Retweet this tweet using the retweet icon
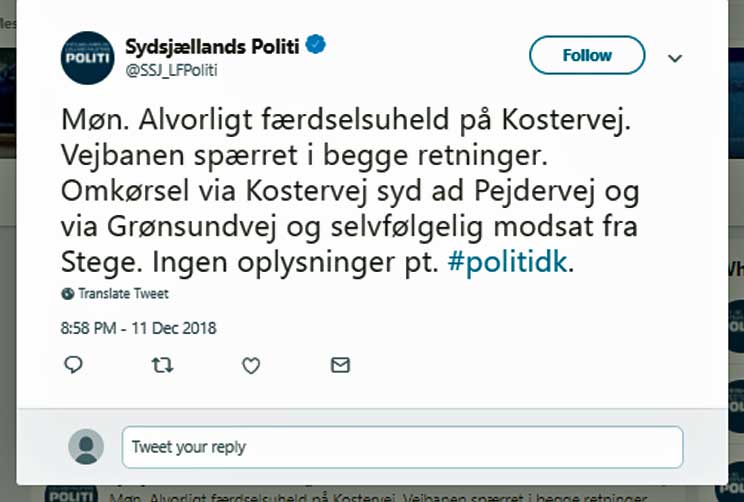This screenshot has height=502, width=744. (x=161, y=366)
